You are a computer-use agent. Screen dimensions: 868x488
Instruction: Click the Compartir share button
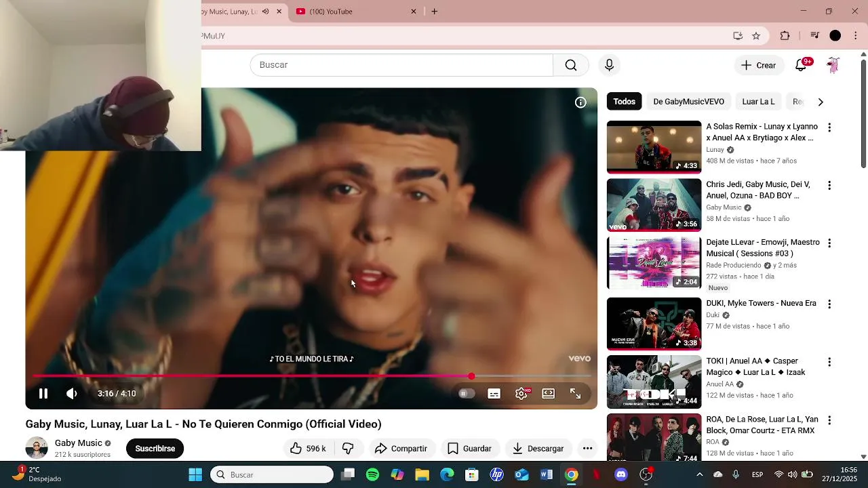[401, 449]
